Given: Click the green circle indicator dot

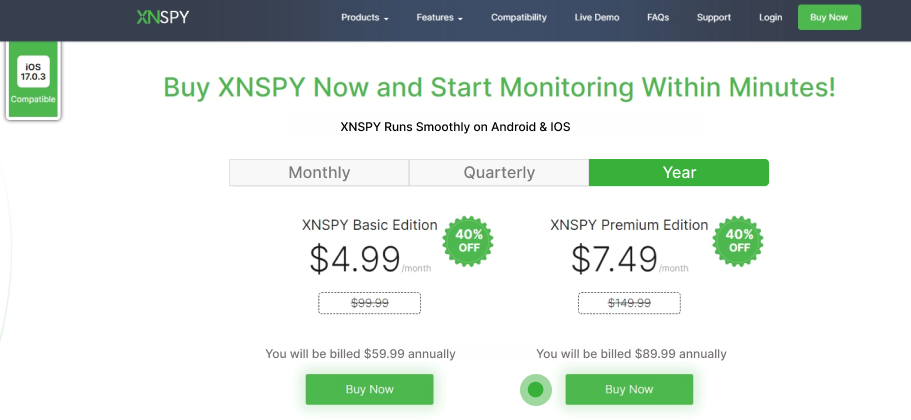Looking at the screenshot, I should tap(535, 389).
